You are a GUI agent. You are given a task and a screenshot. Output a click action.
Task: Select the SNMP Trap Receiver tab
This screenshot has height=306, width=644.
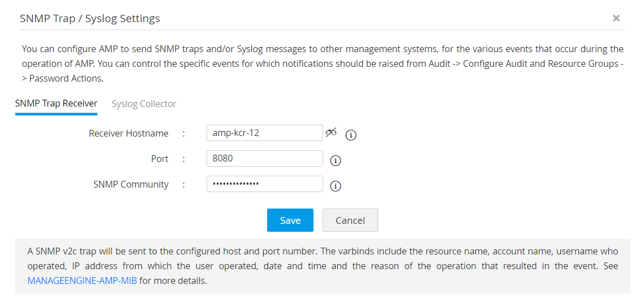coord(56,103)
